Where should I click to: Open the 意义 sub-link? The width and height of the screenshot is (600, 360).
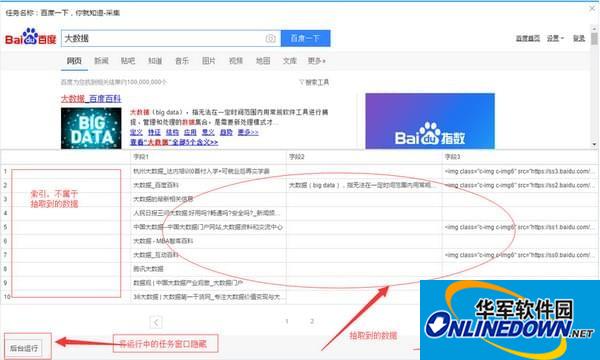[x=208, y=132]
